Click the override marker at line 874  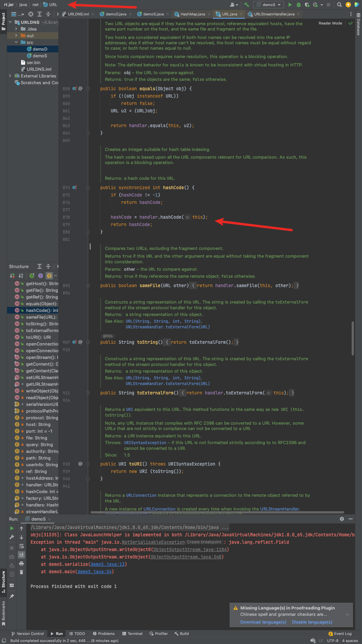tap(74, 187)
